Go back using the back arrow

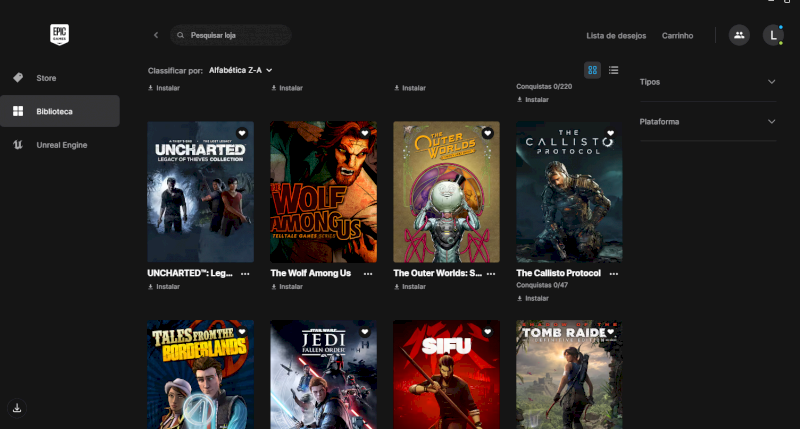156,35
